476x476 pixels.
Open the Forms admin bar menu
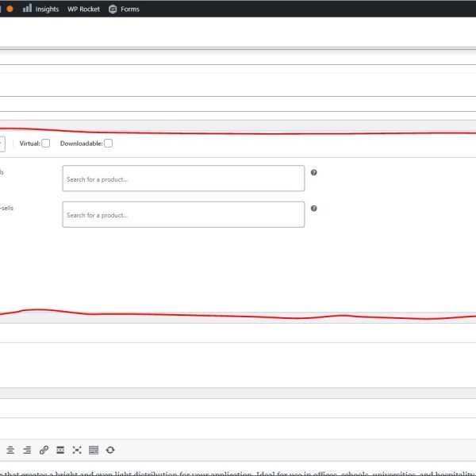click(x=129, y=9)
